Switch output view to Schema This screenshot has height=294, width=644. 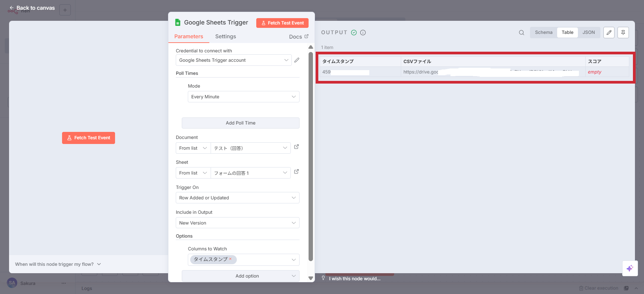coord(543,33)
